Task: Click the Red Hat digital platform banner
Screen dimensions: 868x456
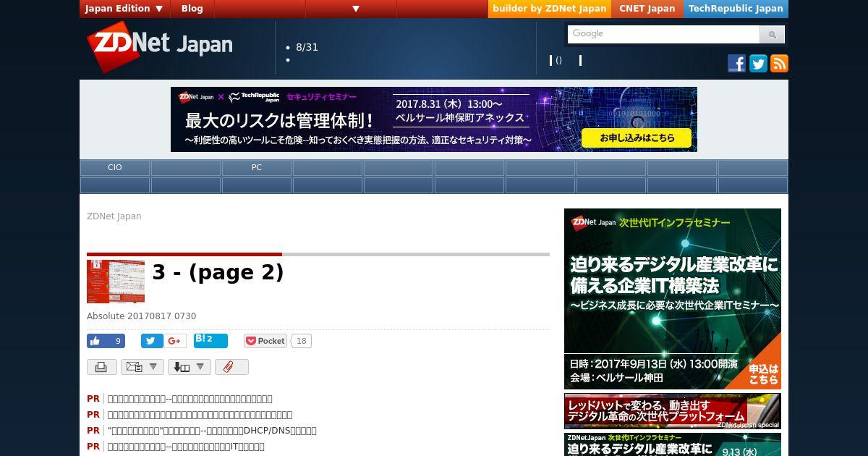Action: pos(673,411)
